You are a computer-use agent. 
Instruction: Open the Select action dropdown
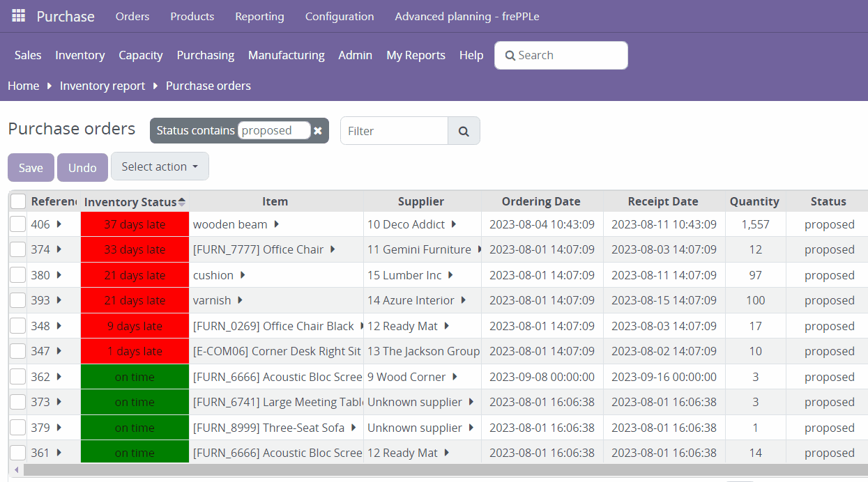(160, 166)
